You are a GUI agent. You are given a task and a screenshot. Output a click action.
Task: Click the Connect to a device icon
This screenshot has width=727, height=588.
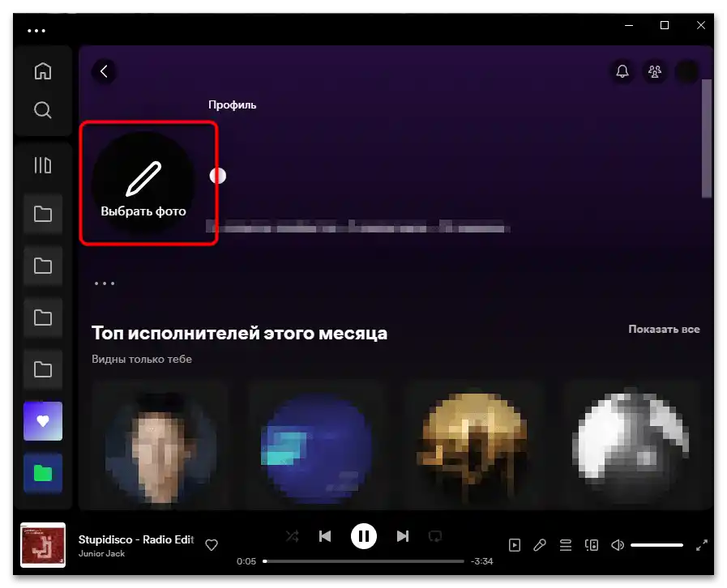(x=592, y=545)
